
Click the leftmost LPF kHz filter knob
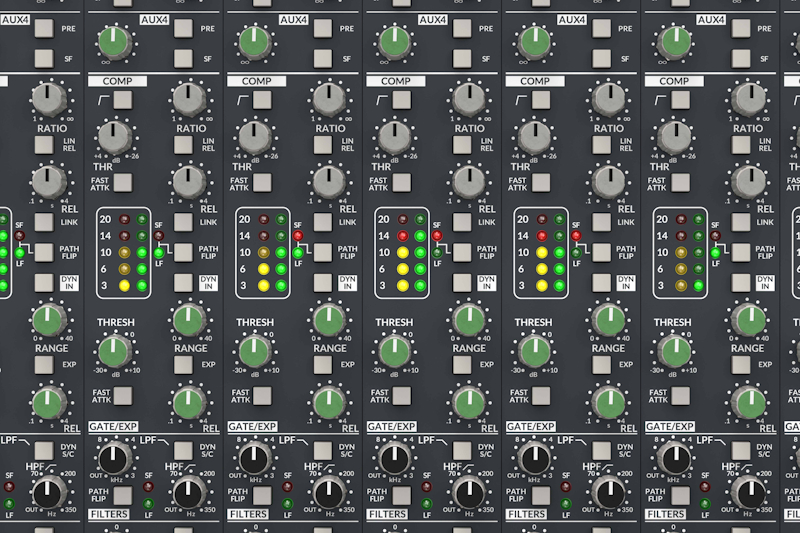114,459
